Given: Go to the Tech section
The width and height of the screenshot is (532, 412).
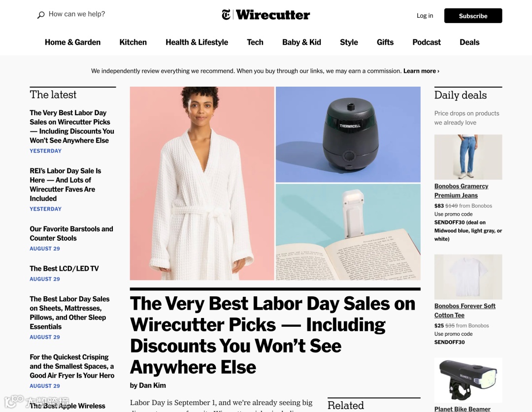Looking at the screenshot, I should point(255,42).
